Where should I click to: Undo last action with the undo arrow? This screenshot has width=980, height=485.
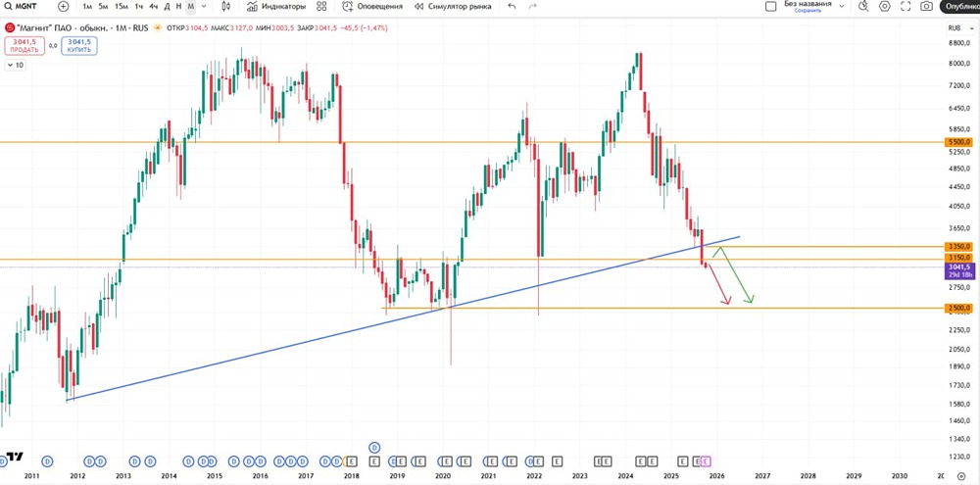pos(512,6)
